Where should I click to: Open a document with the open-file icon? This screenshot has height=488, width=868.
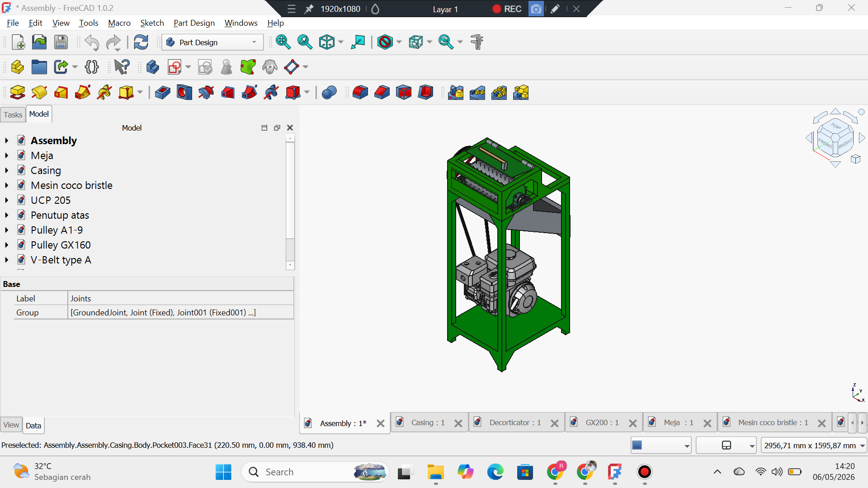(39, 42)
